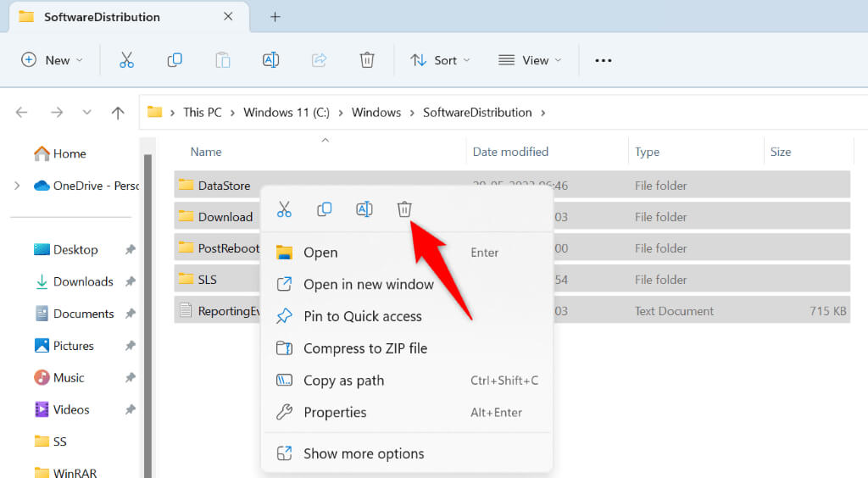Choose Compress to ZIP file

[x=365, y=348]
